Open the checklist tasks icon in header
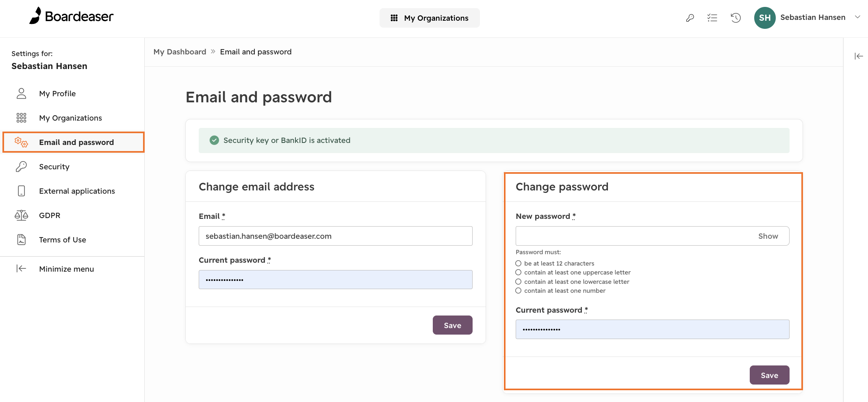This screenshot has height=402, width=868. (712, 18)
